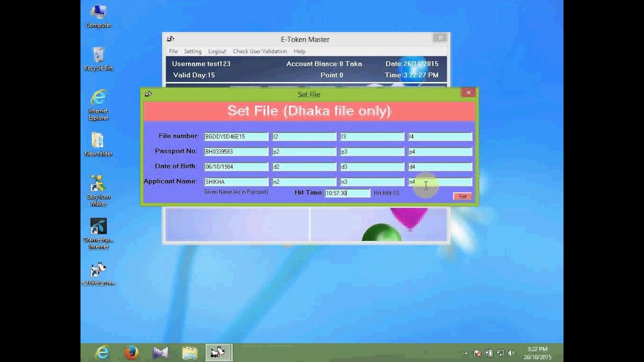The height and width of the screenshot is (362, 644).
Task: Open the Action Center flag icon
Action: pyautogui.click(x=477, y=353)
